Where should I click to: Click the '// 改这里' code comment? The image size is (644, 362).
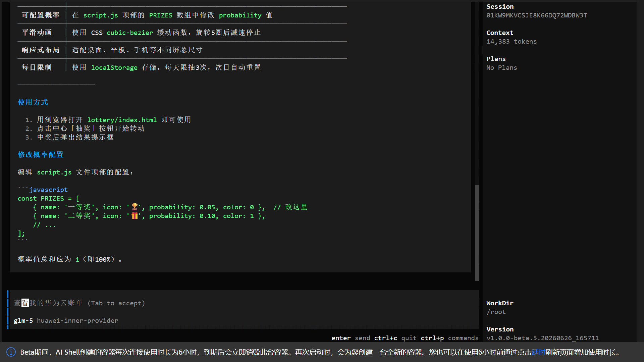point(290,207)
